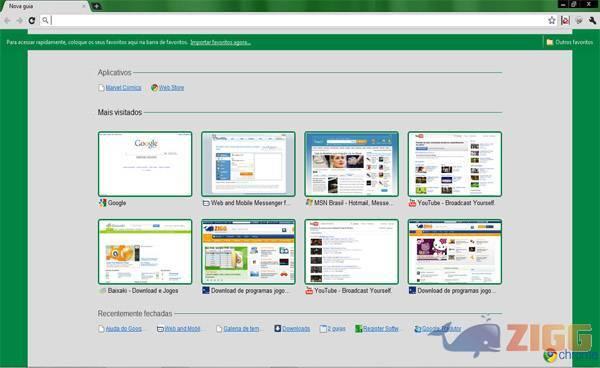Bookmark this page with the star icon
Image resolution: width=600 pixels, height=368 pixels.
[551, 20]
